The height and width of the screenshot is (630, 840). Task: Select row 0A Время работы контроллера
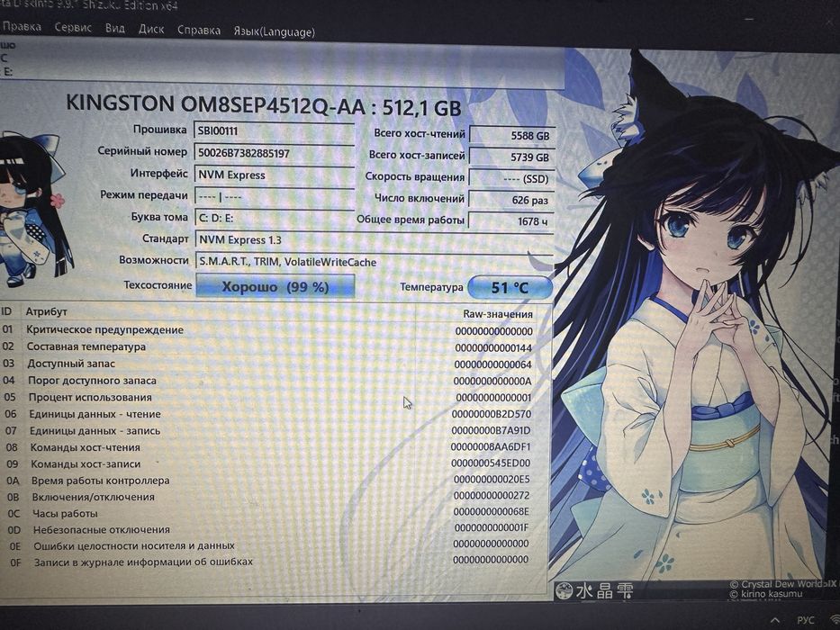[x=268, y=480]
